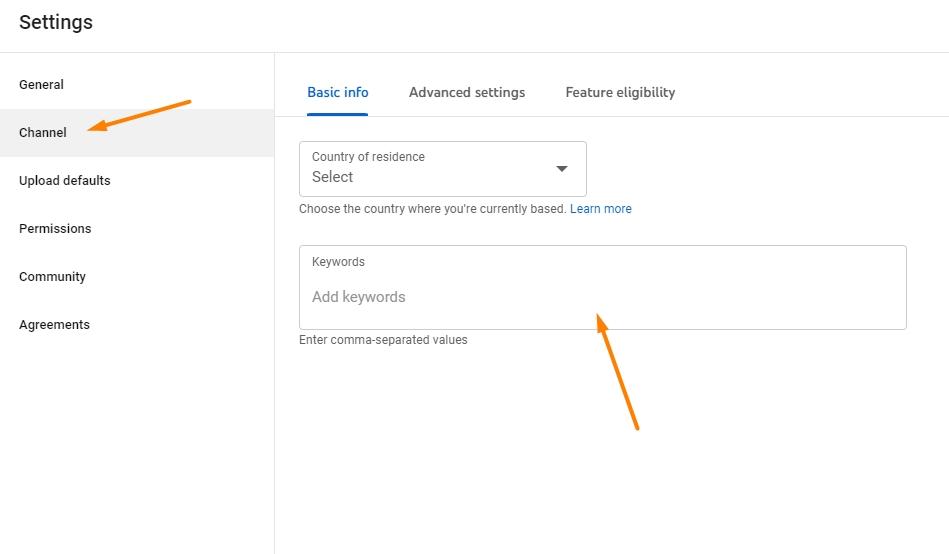The width and height of the screenshot is (949, 554).
Task: Click the 'Enter comma-separated values' hint text
Action: pos(383,340)
